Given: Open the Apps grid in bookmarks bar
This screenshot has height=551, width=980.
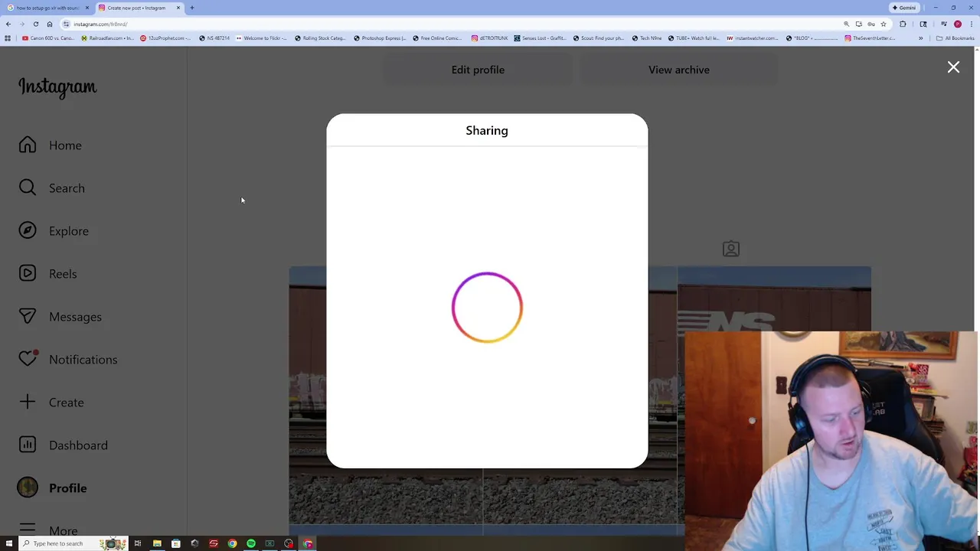Looking at the screenshot, I should pos(8,38).
